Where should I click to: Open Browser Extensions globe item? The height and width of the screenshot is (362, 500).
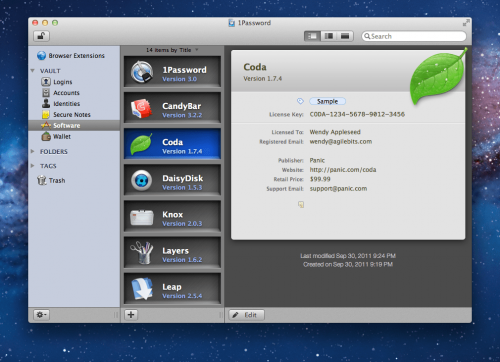point(71,55)
